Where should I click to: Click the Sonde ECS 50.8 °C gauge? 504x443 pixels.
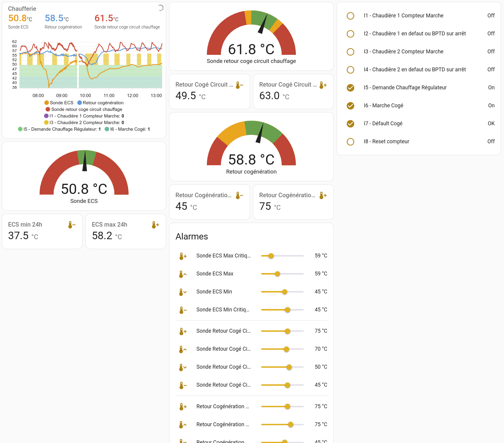[84, 176]
